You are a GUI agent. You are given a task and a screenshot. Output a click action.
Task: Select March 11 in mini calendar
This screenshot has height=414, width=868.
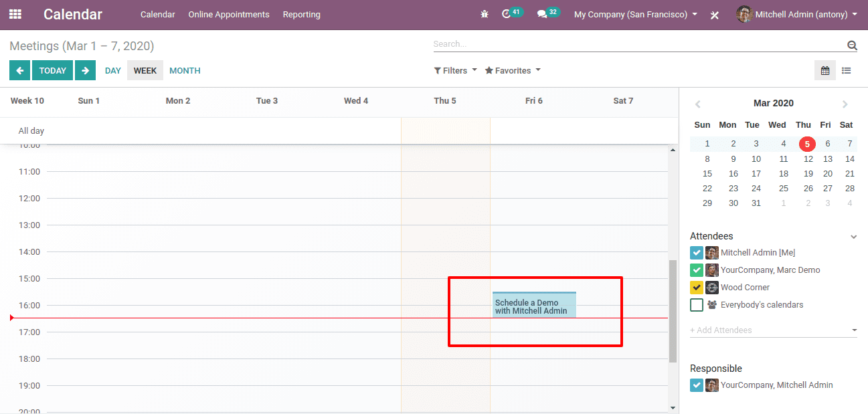(784, 159)
